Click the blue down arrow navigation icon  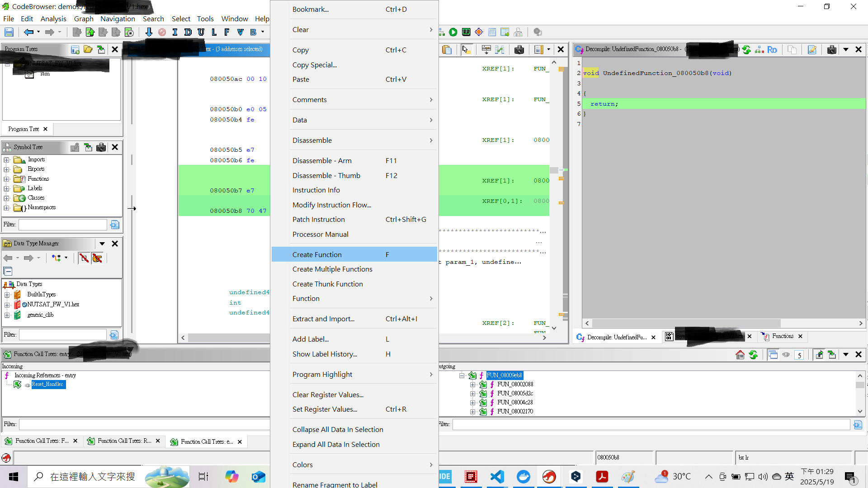pos(149,32)
